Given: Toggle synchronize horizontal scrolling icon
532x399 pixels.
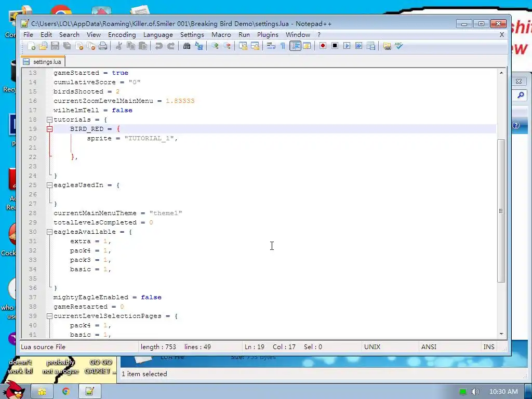Looking at the screenshot, I should click(255, 46).
